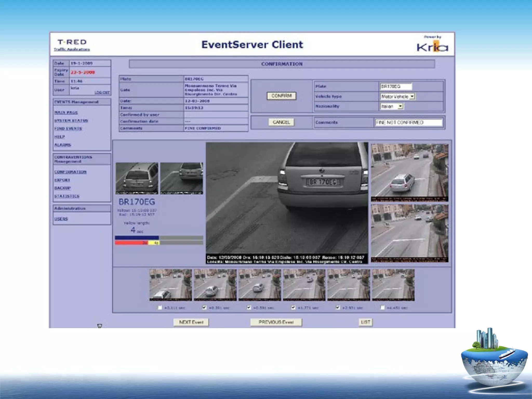Select the lower-right empty street image
Image resolution: width=532 pixels, height=399 pixels.
pos(409,233)
